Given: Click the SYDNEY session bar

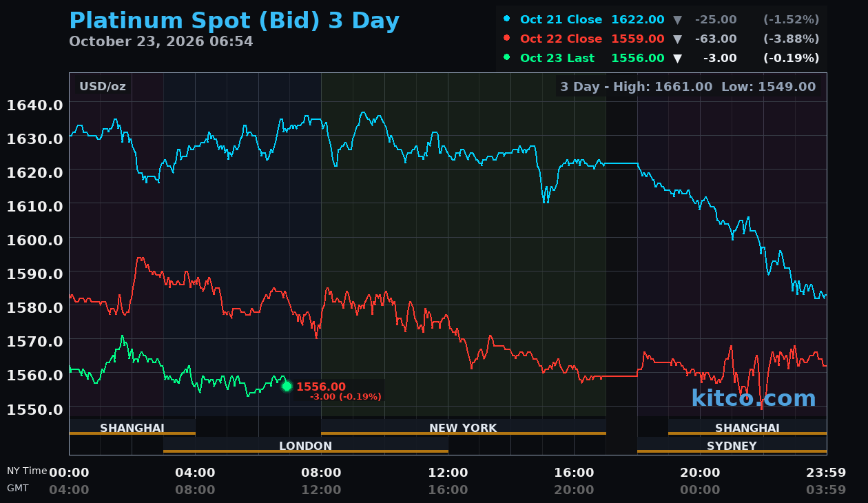Looking at the screenshot, I should coord(732,445).
